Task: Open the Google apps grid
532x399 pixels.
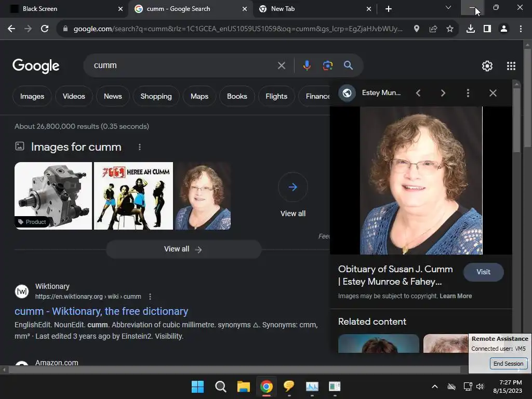Action: [x=511, y=66]
